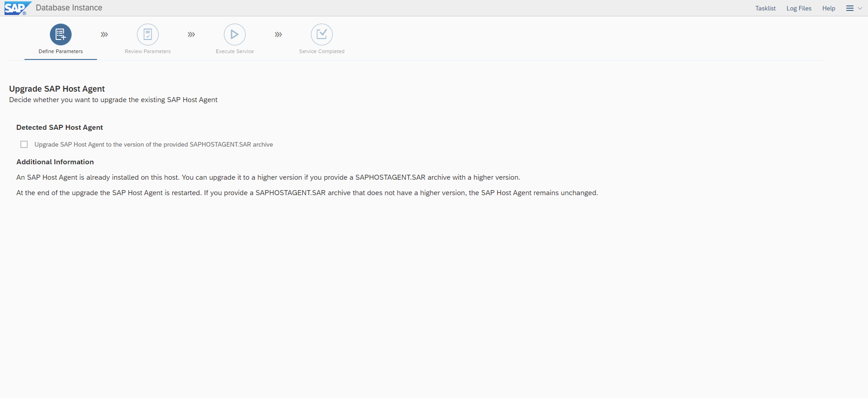Expand the menu dropdown chevron
The height and width of the screenshot is (398, 868).
pos(860,8)
